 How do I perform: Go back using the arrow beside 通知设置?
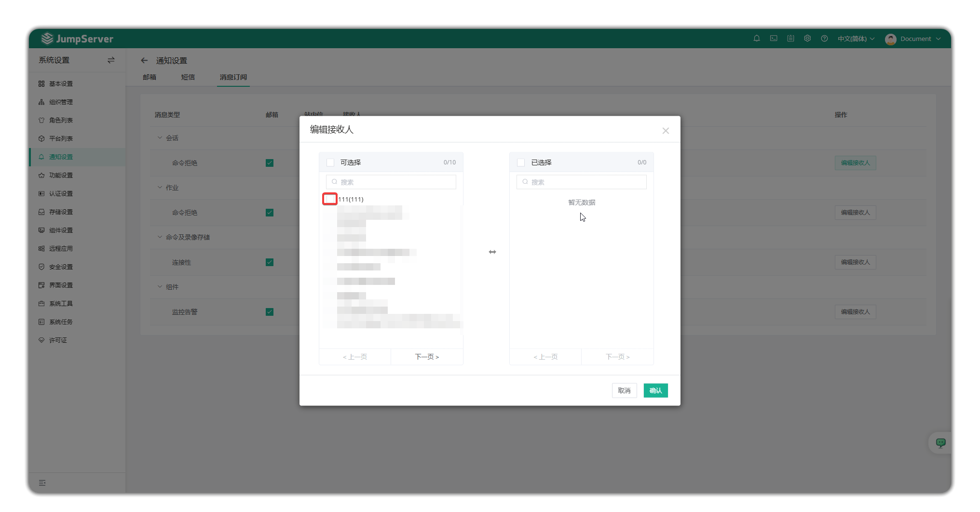pos(144,60)
